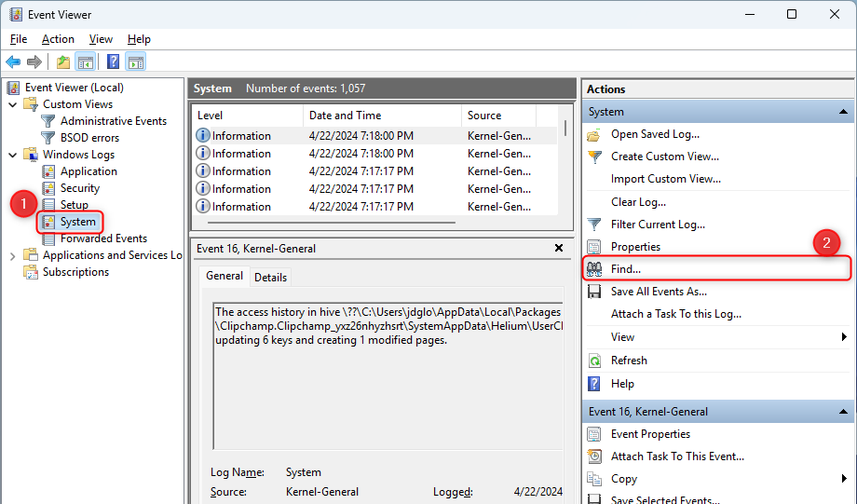
Task: Click the event list vertical scrollbar
Action: pyautogui.click(x=565, y=129)
